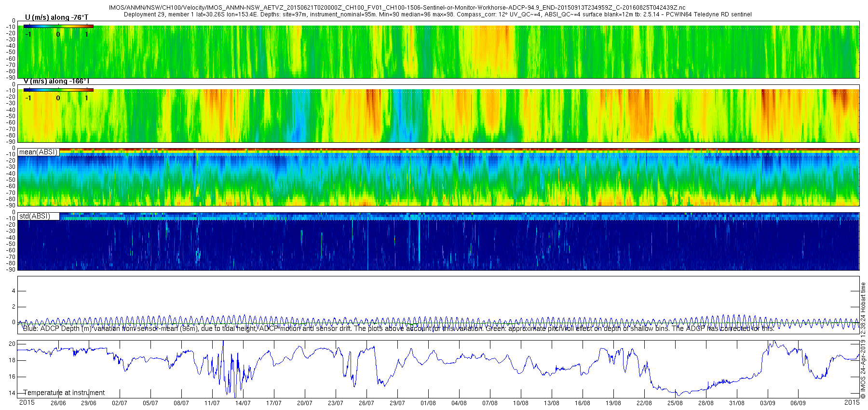Click the '31/08' date tick label
The image size is (868, 410).
pos(737,403)
